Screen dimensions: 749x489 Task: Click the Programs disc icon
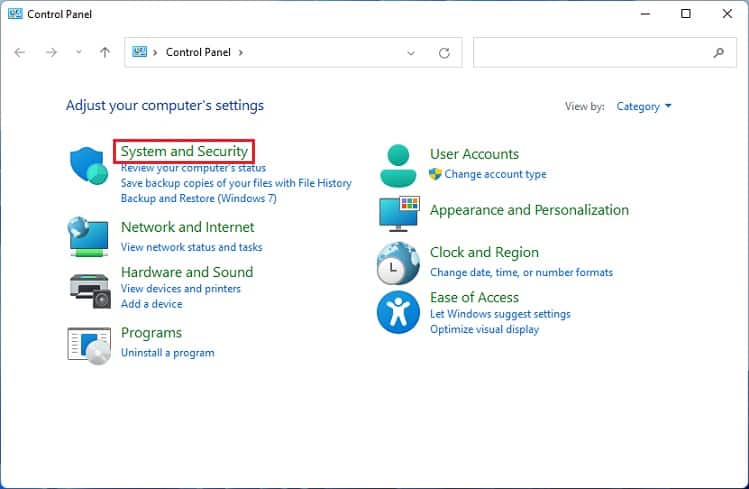click(x=89, y=346)
